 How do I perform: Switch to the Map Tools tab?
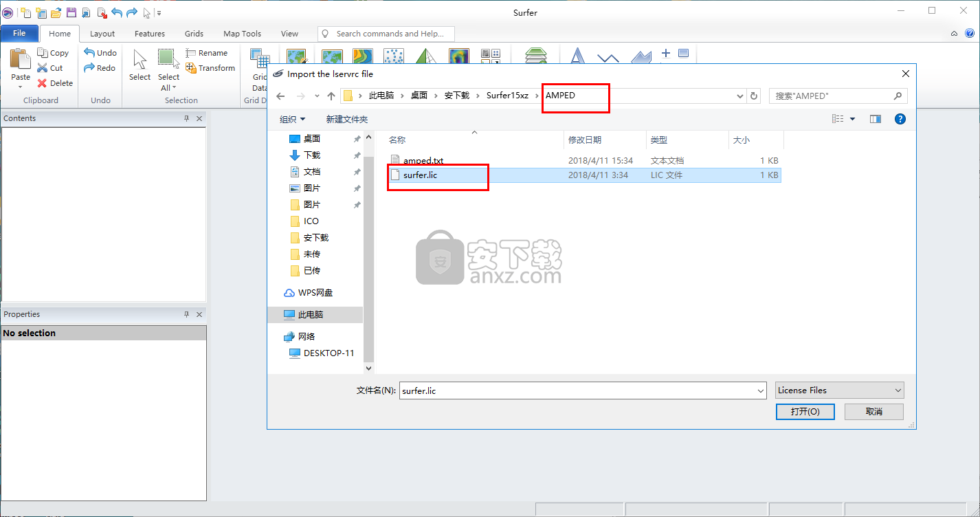pyautogui.click(x=242, y=33)
